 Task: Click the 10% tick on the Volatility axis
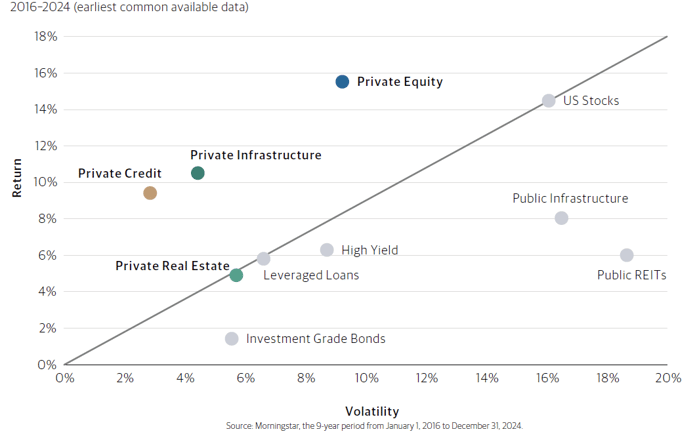tap(366, 378)
